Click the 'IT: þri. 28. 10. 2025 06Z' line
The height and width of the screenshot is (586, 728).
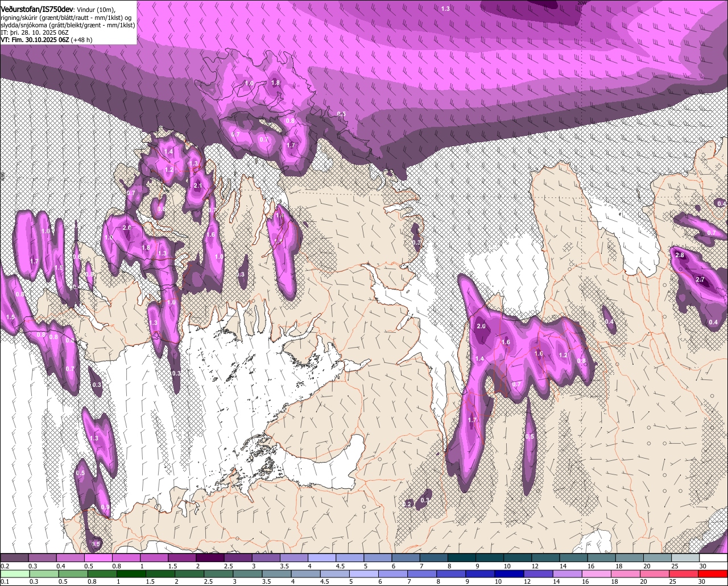[34, 33]
